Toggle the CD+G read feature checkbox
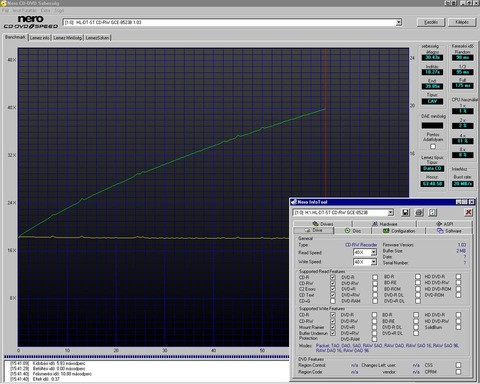The image size is (480, 384). point(333,301)
